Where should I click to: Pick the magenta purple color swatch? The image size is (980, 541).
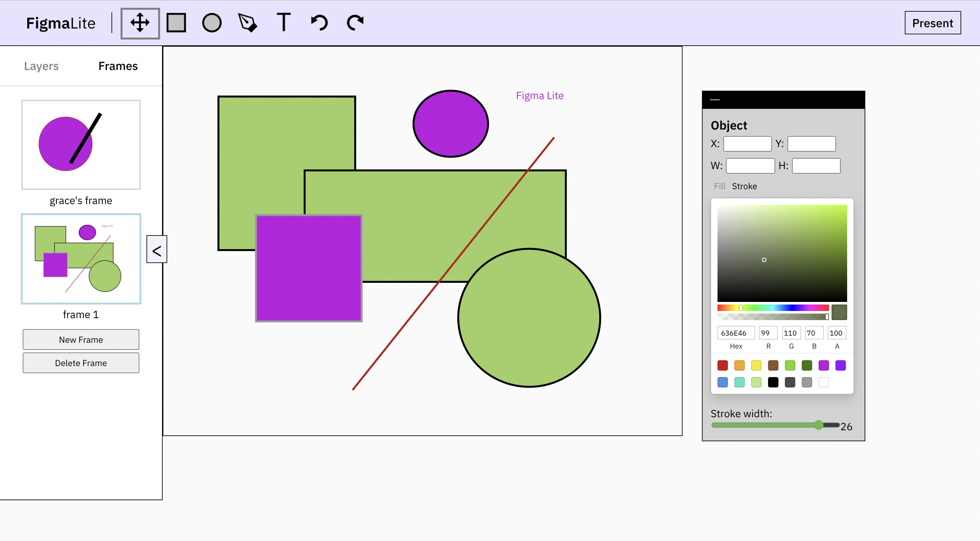tap(824, 365)
